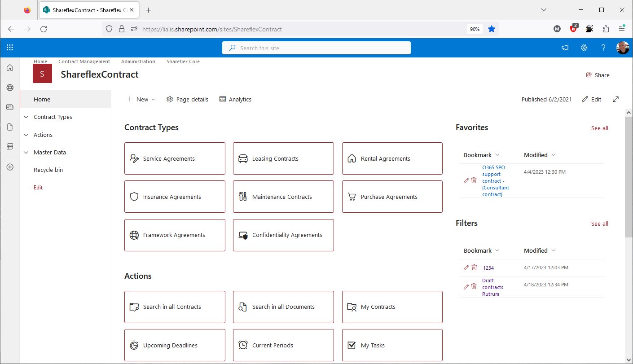633x364 pixels.
Task: Open Contract Management in top navigation
Action: click(x=84, y=61)
